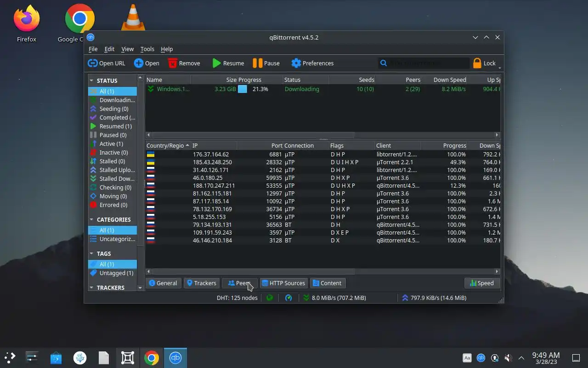Image resolution: width=588 pixels, height=368 pixels.
Task: Open the dropdown arrow beside Lock
Action: (x=500, y=68)
